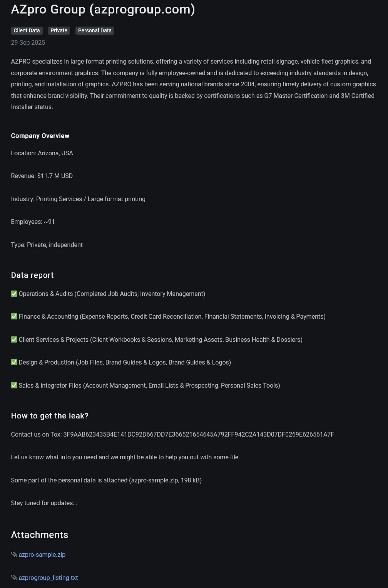
Task: Toggle the Personal Data tag filter
Action: pyautogui.click(x=94, y=30)
